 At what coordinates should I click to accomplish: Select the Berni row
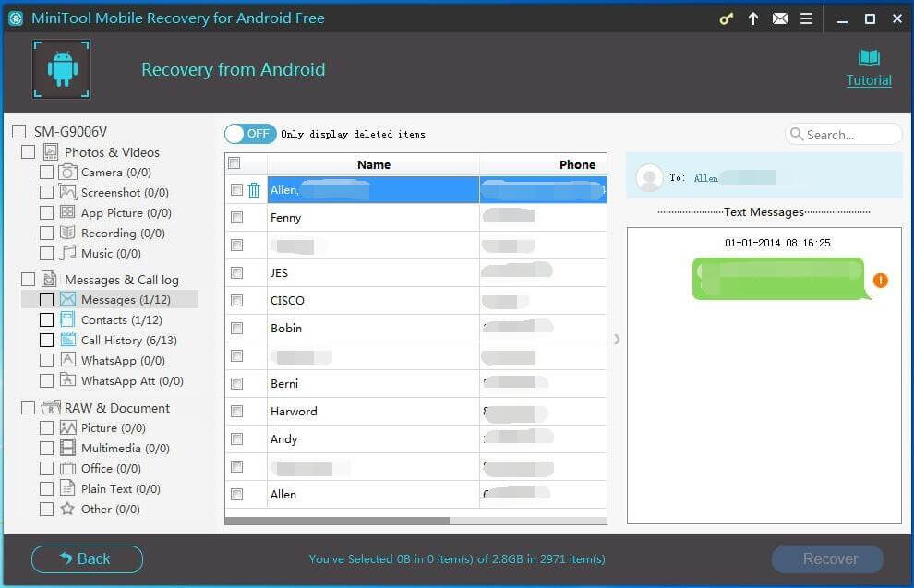tap(415, 383)
